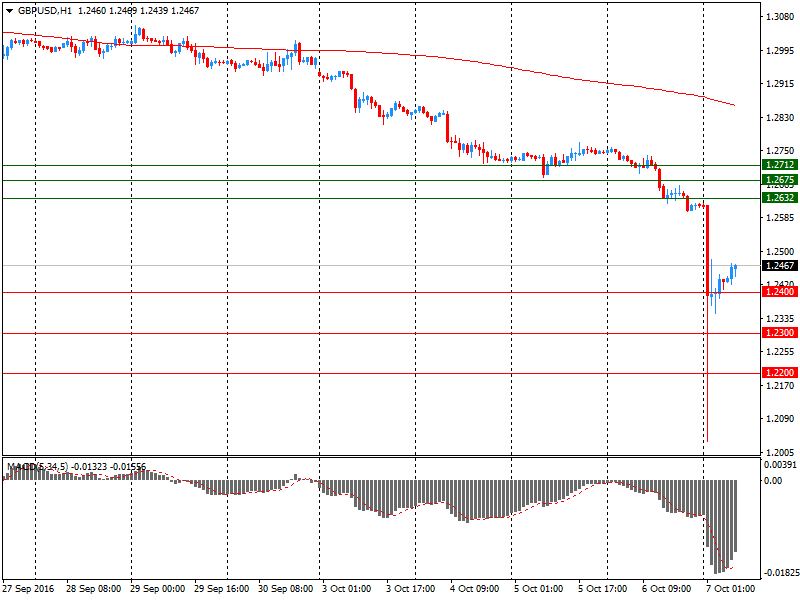The height and width of the screenshot is (600, 800).
Task: Select the 29 Sep 00:00 time label
Action: point(157,589)
